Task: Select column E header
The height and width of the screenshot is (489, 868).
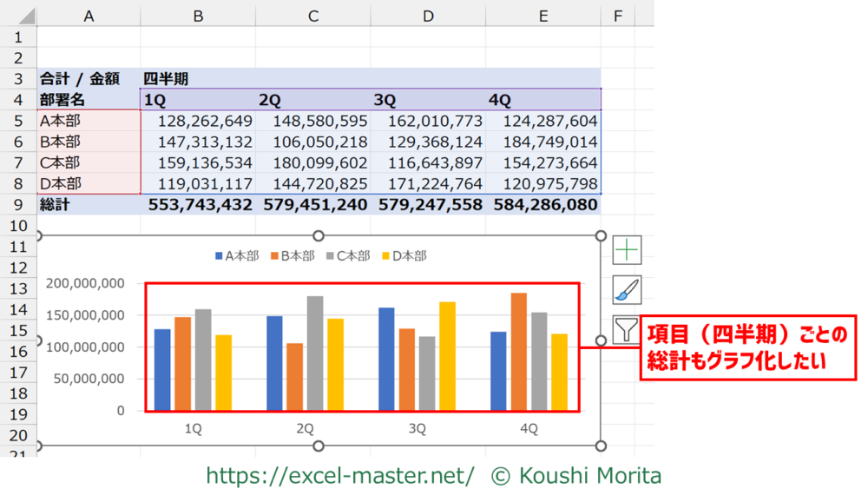Action: tap(543, 15)
